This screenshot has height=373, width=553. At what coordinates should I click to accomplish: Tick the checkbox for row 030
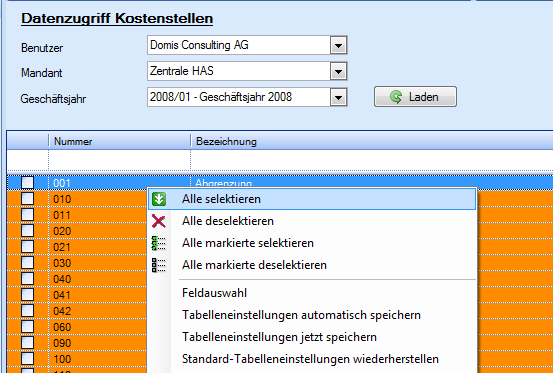coord(28,263)
